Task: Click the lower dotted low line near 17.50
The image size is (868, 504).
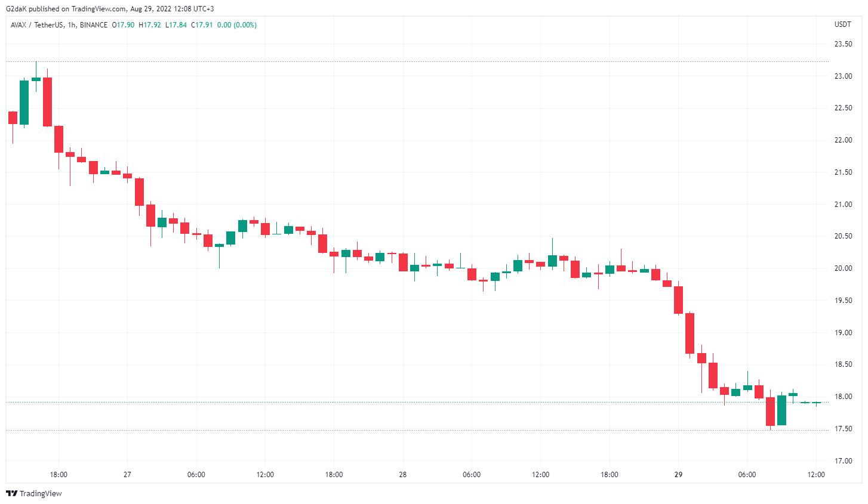Action: click(417, 430)
